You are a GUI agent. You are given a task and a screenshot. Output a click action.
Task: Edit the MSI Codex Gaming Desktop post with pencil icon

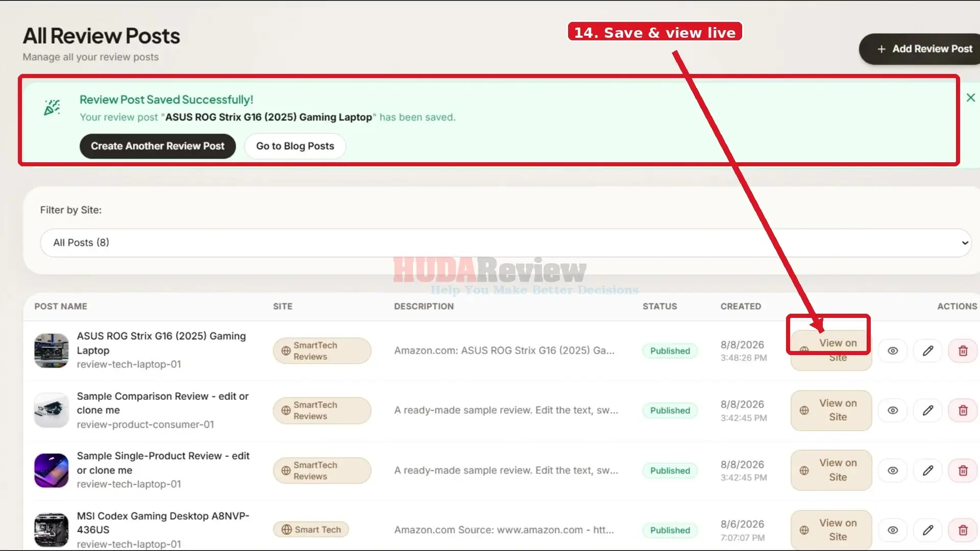[x=928, y=530]
